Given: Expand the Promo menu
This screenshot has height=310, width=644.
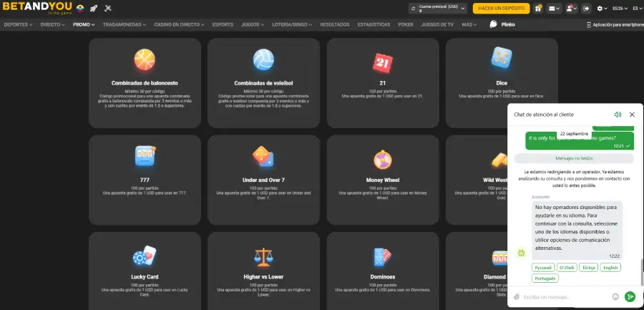Looking at the screenshot, I should [x=84, y=24].
